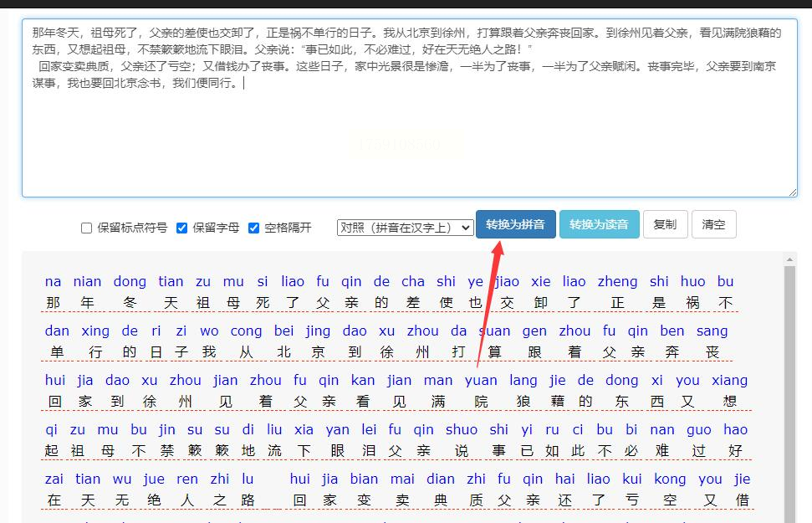Viewport: 812px width, 523px height.
Task: Toggle the 空格隔开 checkbox
Action: [253, 228]
